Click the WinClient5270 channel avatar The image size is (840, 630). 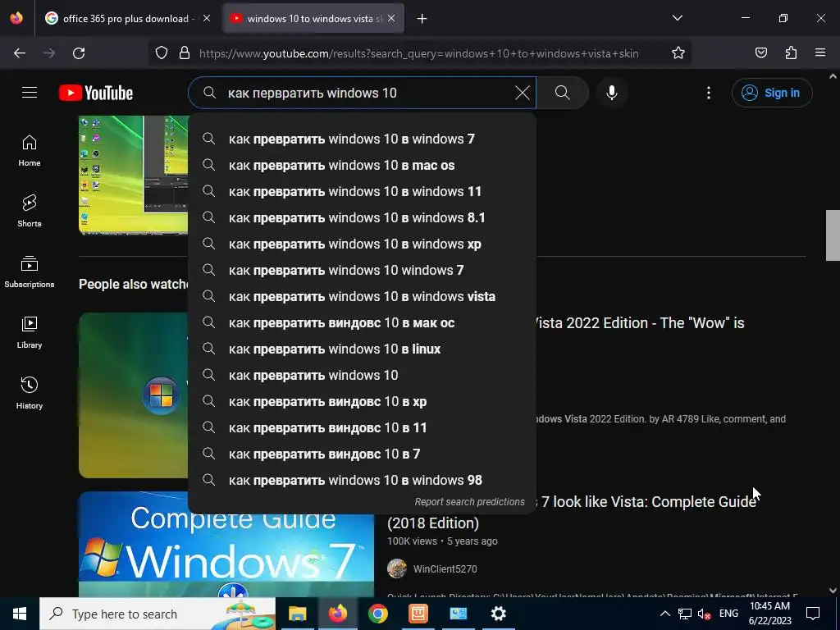click(x=397, y=568)
